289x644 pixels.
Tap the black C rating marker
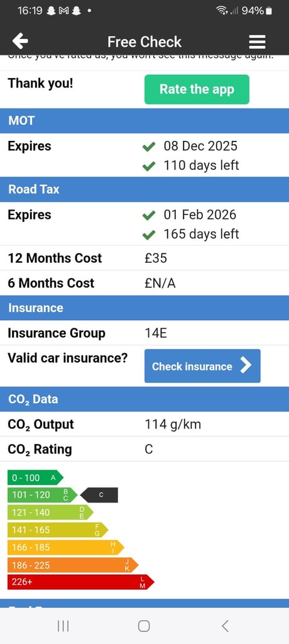click(x=99, y=496)
